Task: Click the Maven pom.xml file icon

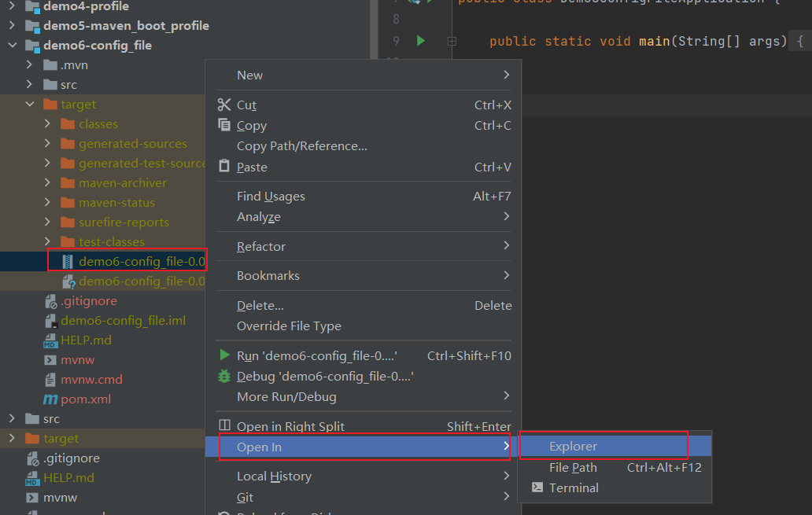Action: tap(50, 399)
